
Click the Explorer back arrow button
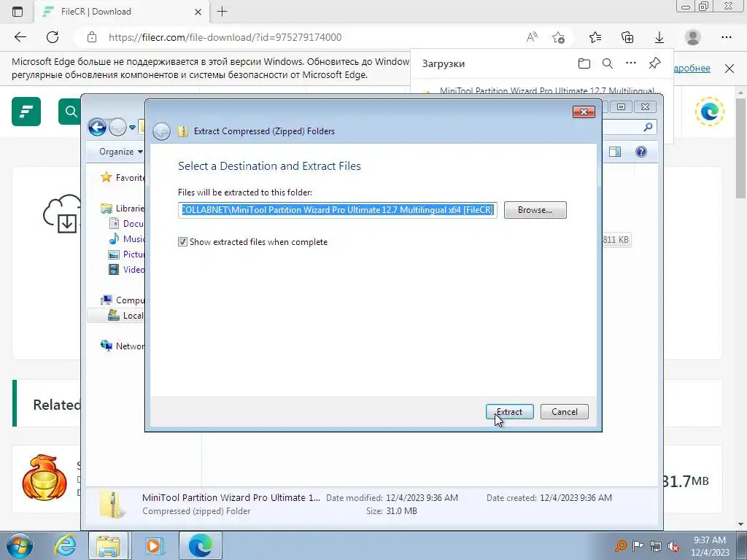click(x=97, y=127)
